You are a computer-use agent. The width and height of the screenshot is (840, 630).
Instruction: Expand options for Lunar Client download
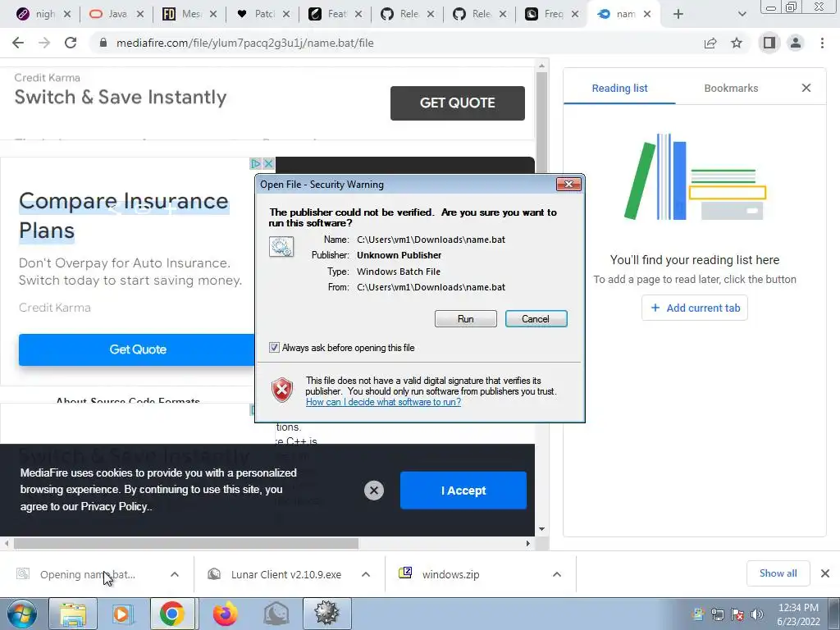(x=366, y=574)
